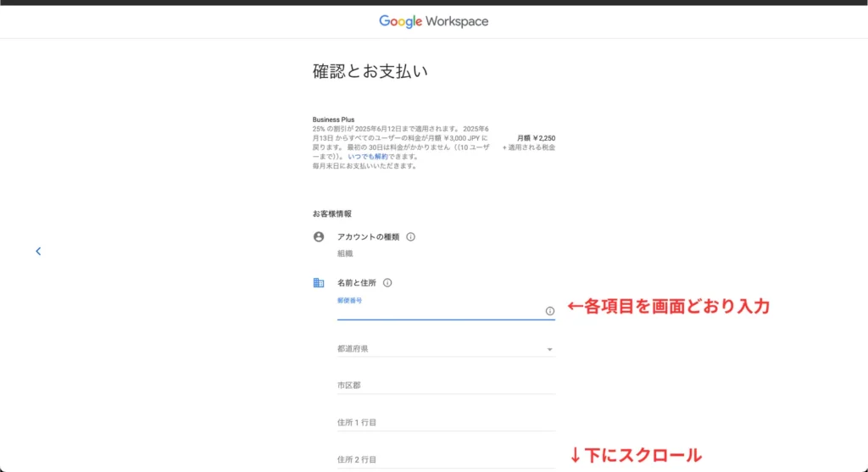The width and height of the screenshot is (868, 472).
Task: Click the お客様情報 section heading
Action: tap(331, 214)
